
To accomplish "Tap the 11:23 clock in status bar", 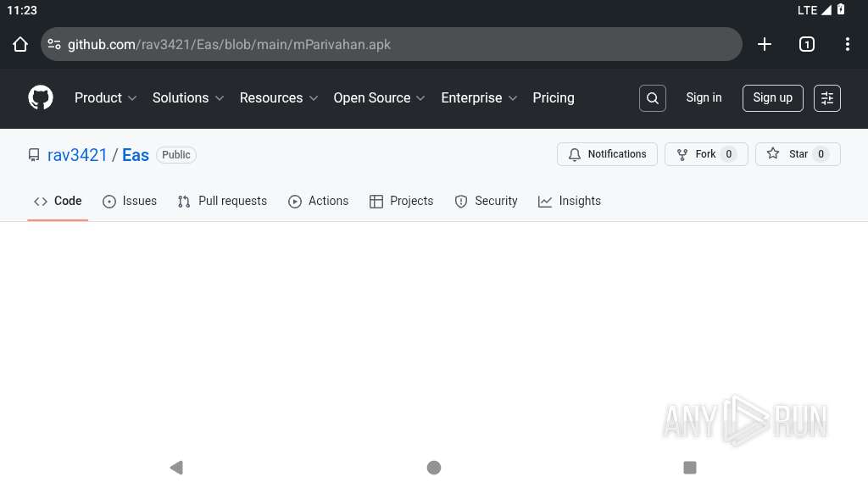I will tap(22, 10).
